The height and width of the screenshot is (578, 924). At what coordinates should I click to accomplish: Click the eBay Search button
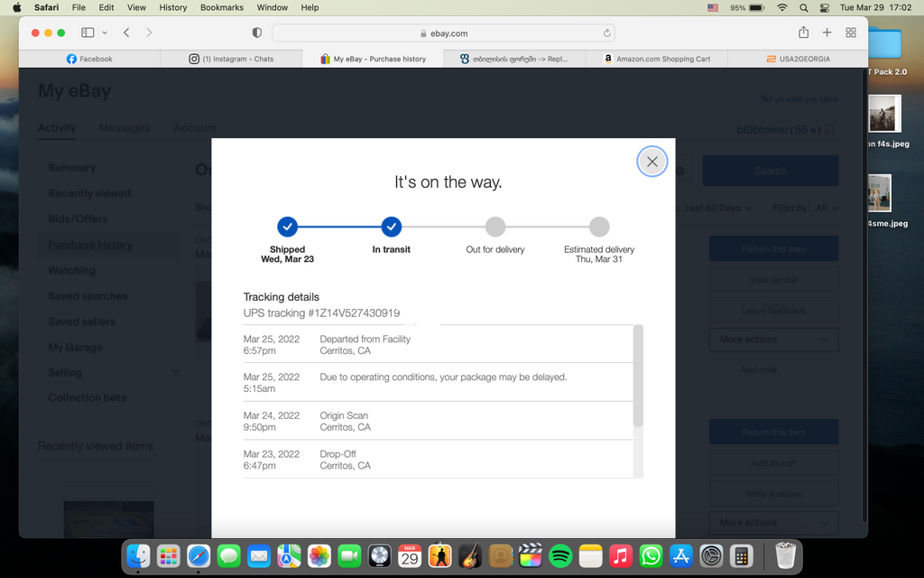point(771,171)
